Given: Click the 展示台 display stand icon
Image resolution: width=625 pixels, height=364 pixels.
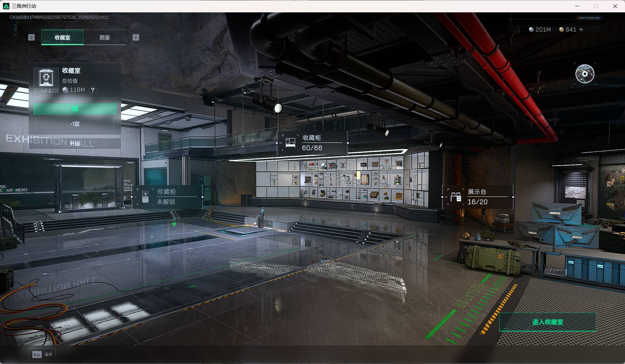Looking at the screenshot, I should pyautogui.click(x=456, y=197).
